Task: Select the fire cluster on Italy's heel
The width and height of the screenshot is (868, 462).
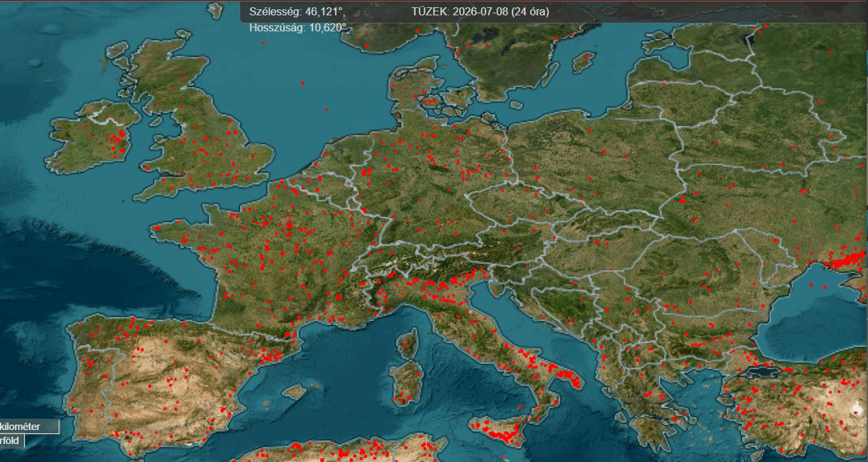Action: click(x=569, y=379)
